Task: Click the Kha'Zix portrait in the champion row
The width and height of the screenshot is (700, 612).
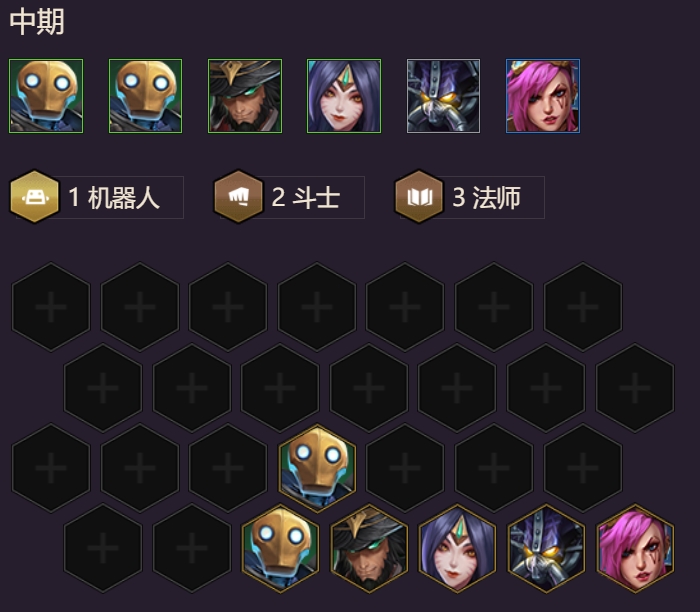Action: pos(443,96)
